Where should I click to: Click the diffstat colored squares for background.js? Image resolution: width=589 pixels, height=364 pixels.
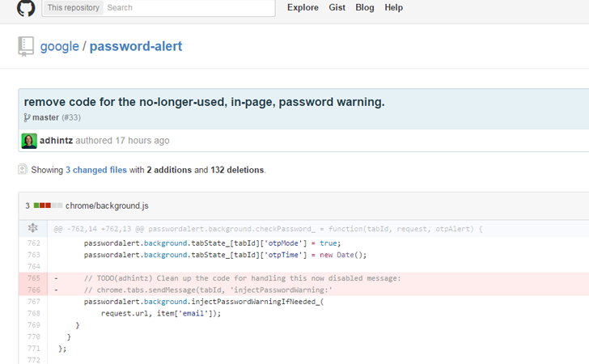tap(48, 205)
